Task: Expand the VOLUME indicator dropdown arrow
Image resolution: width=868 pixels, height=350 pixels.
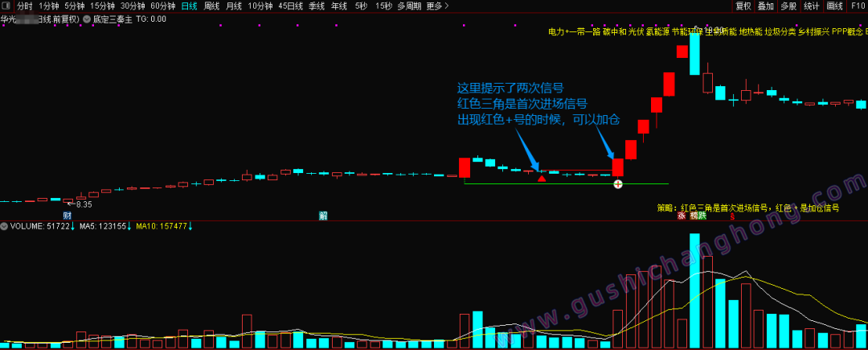Action: [5, 226]
